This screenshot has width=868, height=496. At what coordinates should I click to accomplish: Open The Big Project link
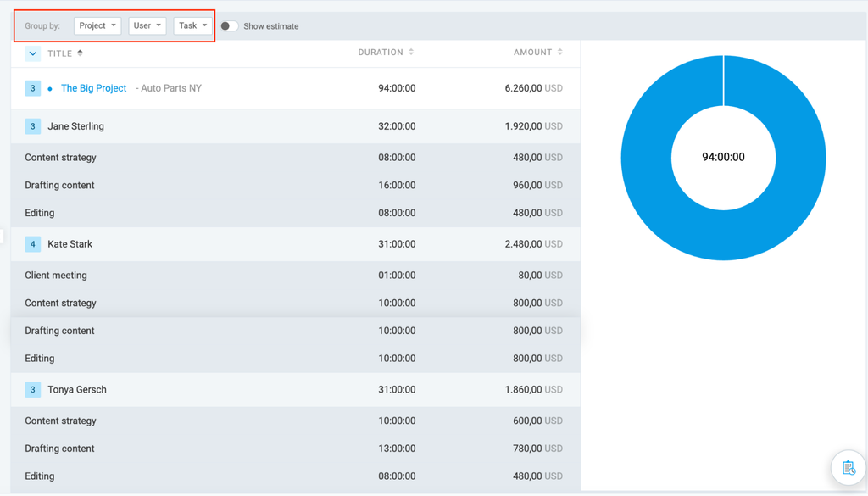(x=93, y=88)
